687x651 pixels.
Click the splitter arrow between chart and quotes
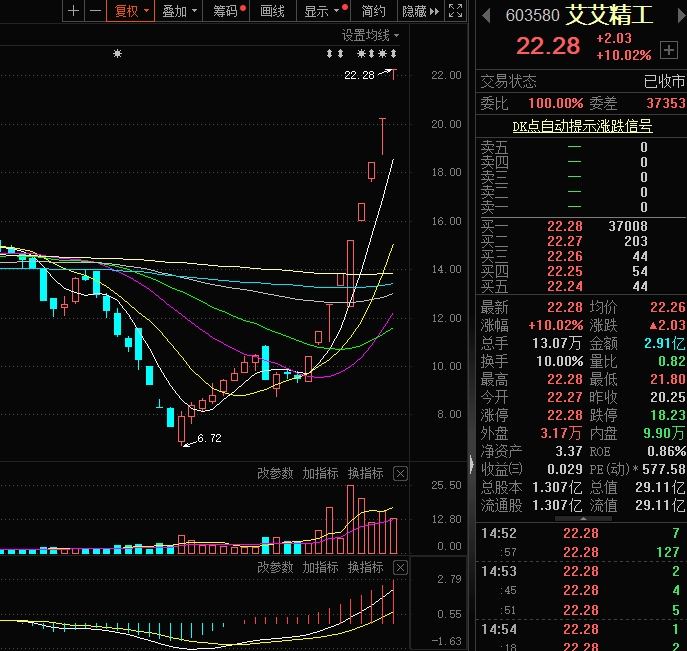click(471, 464)
